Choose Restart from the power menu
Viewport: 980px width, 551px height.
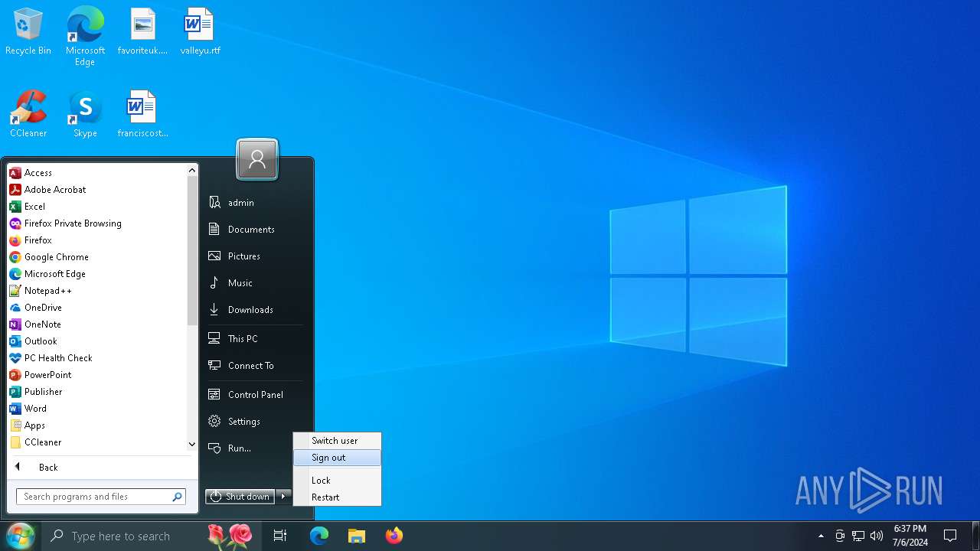click(x=337, y=497)
